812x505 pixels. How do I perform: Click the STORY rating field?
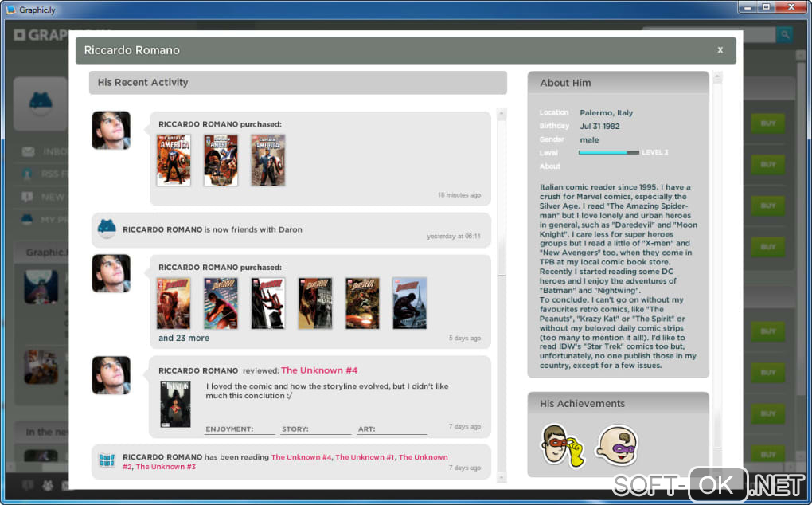click(x=316, y=429)
